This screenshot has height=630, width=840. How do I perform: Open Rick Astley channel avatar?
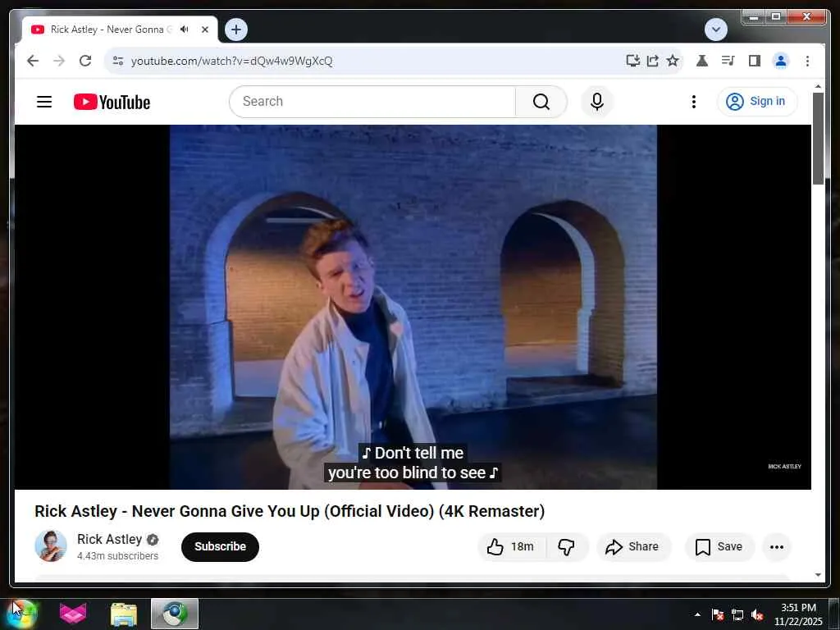(x=51, y=546)
